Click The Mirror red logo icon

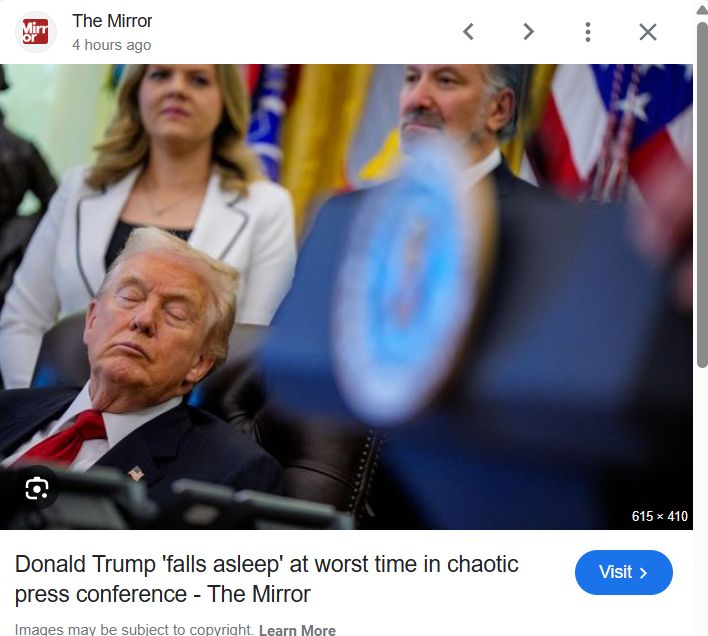36,32
